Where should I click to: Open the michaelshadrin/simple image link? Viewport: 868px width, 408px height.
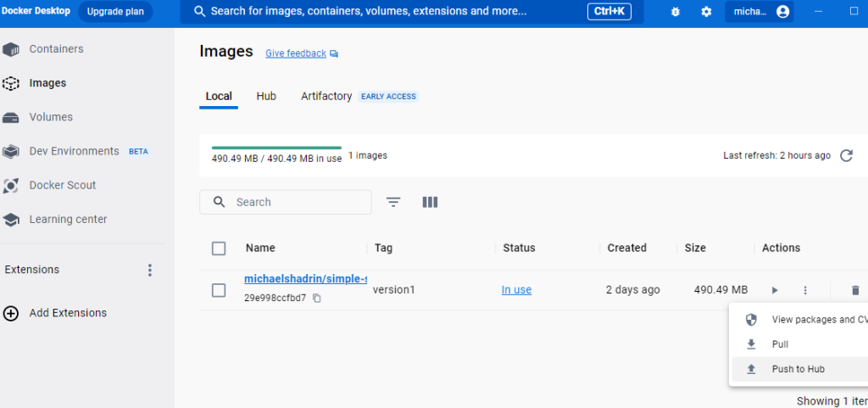point(305,279)
